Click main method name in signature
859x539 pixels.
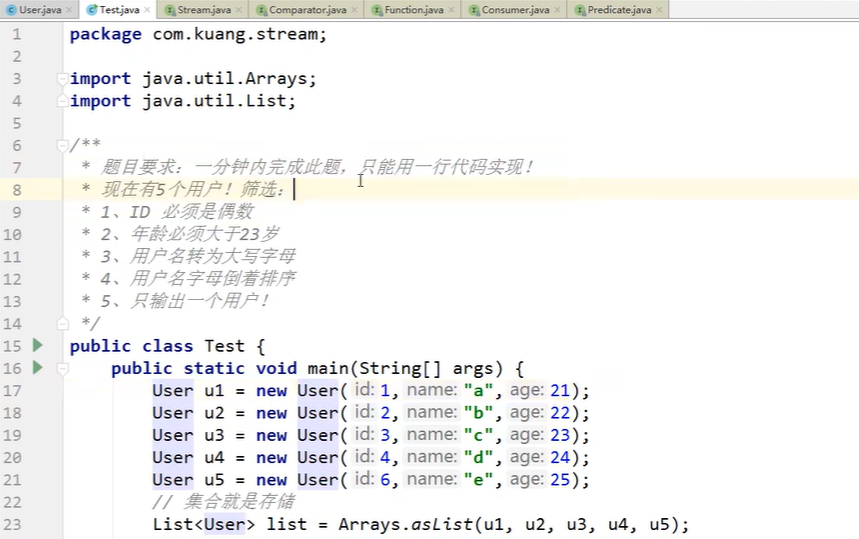(328, 368)
